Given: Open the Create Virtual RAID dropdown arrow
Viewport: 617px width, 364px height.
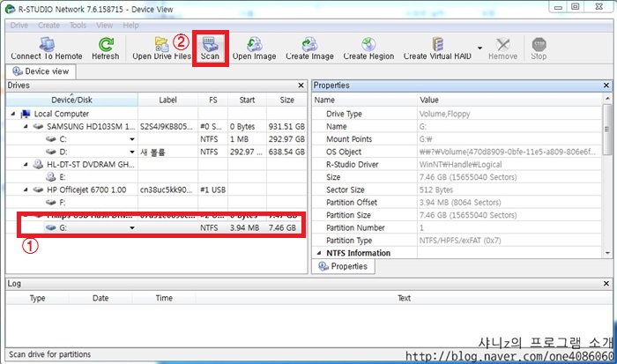Looking at the screenshot, I should 479,48.
